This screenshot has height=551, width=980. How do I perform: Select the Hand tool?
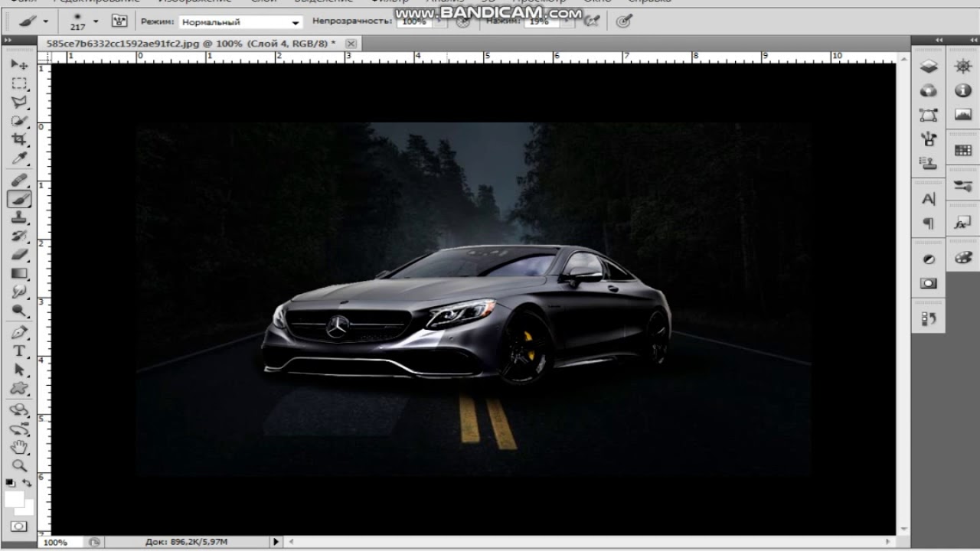[x=19, y=447]
